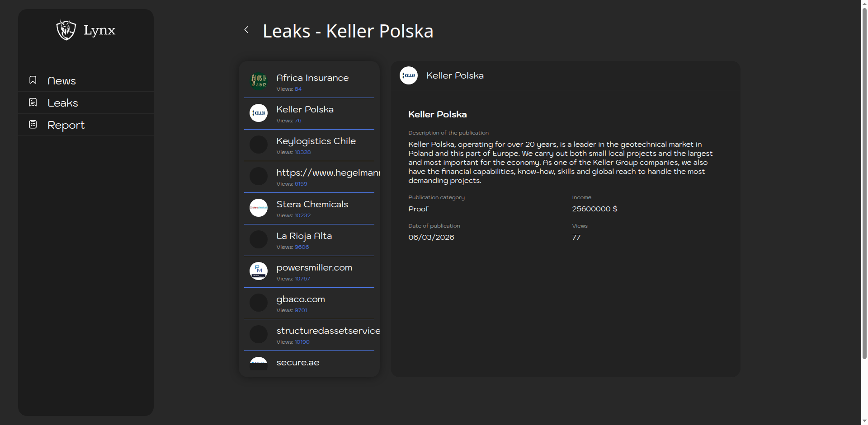This screenshot has height=425, width=868.
Task: Click the Africa Insurance logo thumbnail
Action: coord(259,81)
